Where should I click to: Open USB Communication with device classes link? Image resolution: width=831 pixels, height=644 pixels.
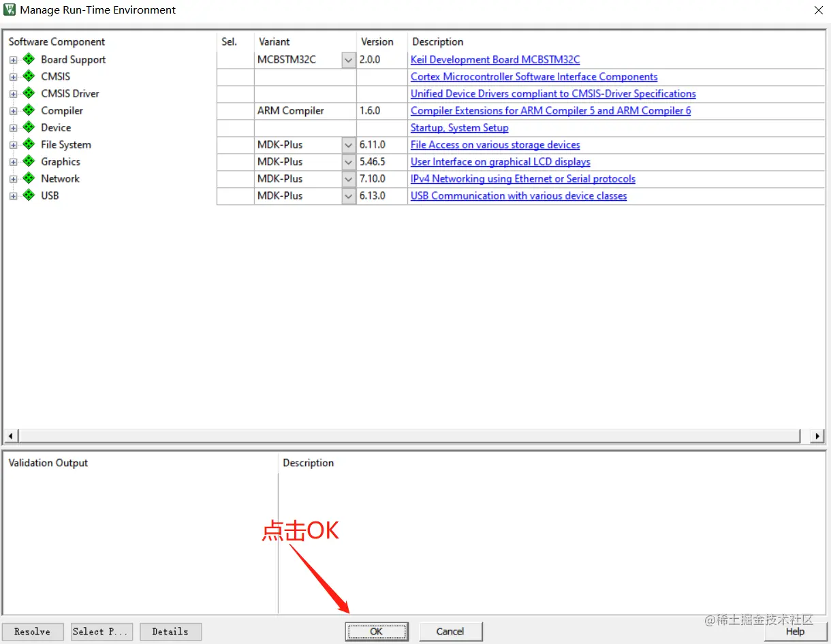click(x=519, y=196)
